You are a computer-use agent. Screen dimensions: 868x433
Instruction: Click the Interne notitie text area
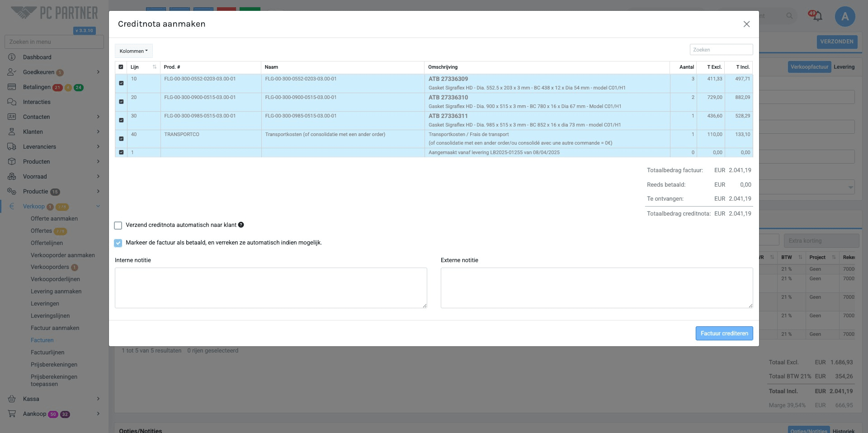[x=271, y=288]
